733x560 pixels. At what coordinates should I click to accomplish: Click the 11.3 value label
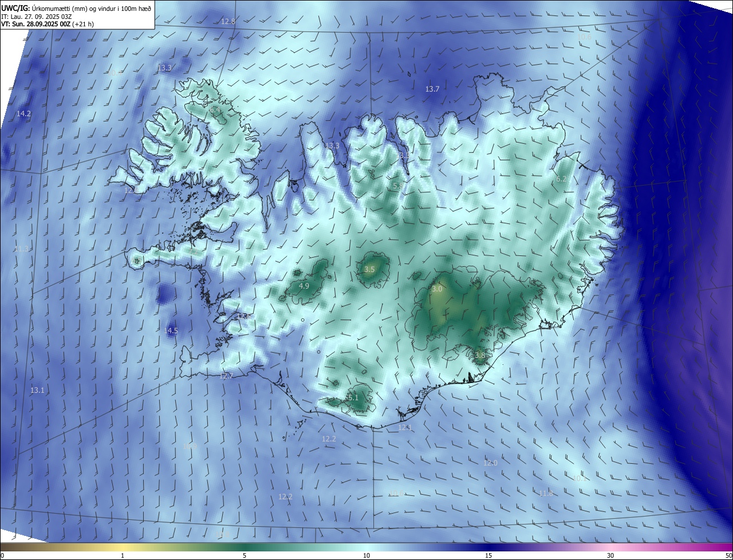(x=22, y=249)
